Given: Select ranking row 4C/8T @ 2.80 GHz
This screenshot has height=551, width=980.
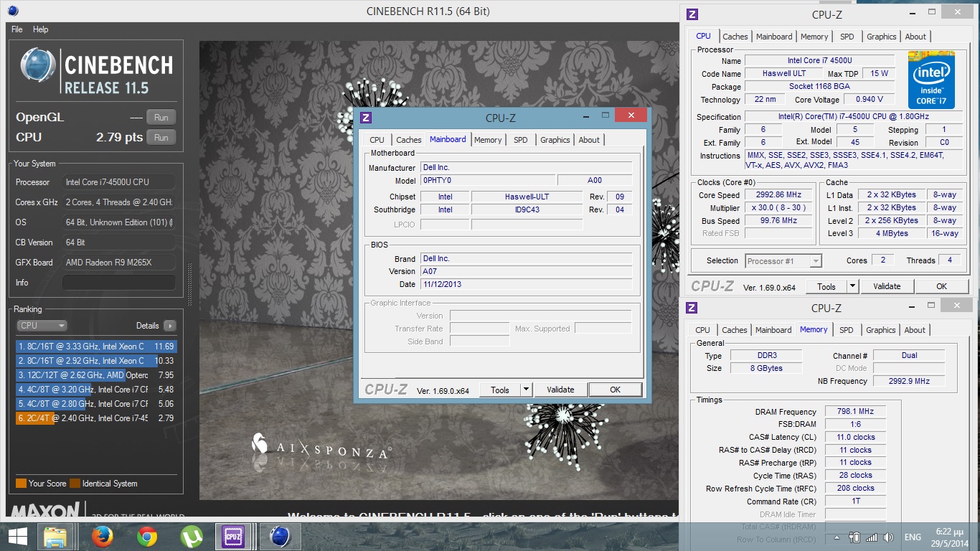Looking at the screenshot, I should pyautogui.click(x=95, y=403).
